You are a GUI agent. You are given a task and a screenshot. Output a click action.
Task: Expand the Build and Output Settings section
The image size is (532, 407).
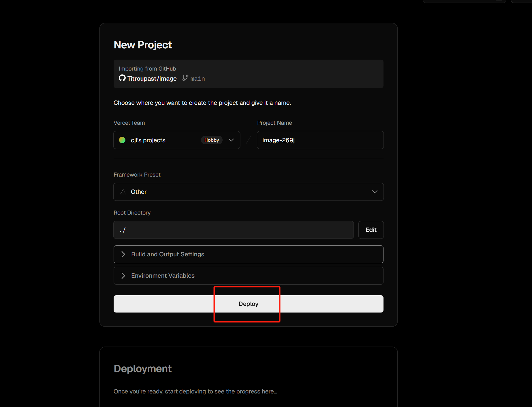(x=168, y=254)
